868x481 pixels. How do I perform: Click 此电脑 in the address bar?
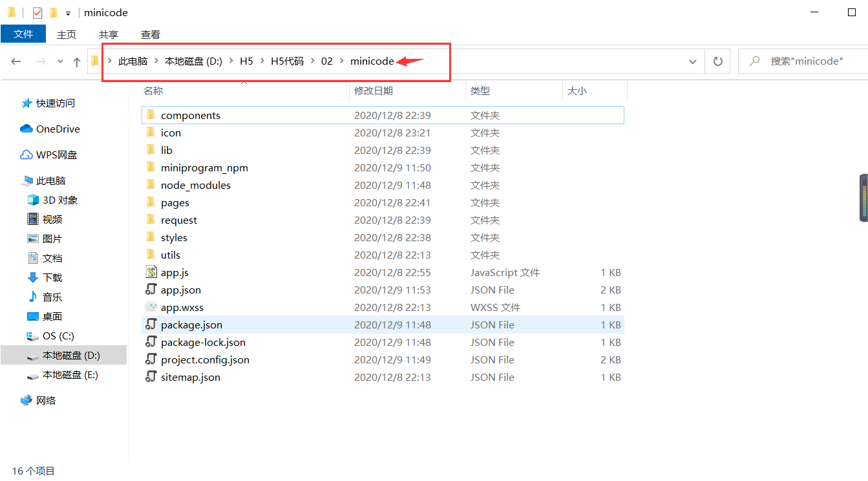coord(132,61)
